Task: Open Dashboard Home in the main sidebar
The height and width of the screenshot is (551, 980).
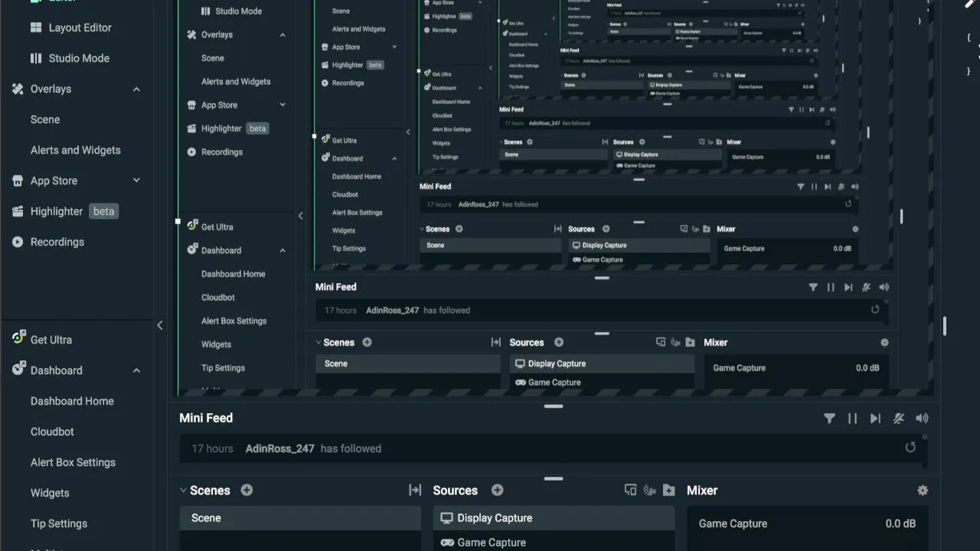Action: pos(72,401)
